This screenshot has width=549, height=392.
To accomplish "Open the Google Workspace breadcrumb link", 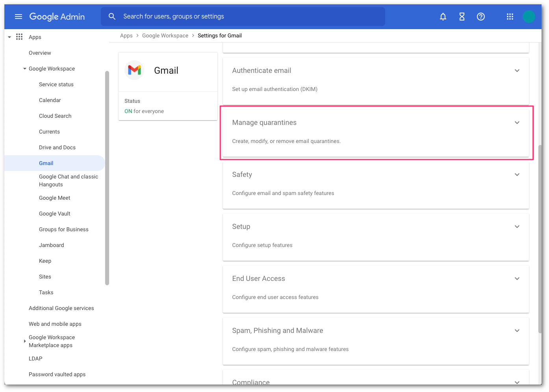I will click(165, 35).
